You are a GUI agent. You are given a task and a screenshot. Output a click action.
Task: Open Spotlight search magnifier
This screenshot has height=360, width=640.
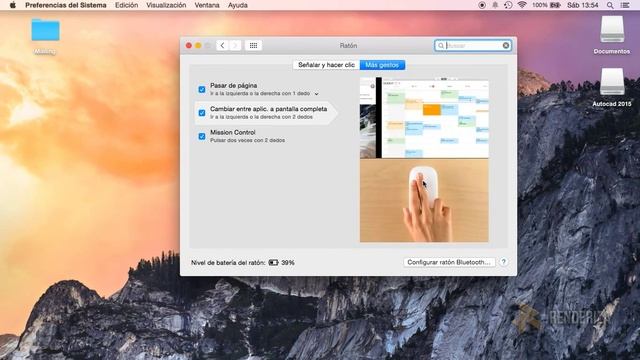pos(610,5)
